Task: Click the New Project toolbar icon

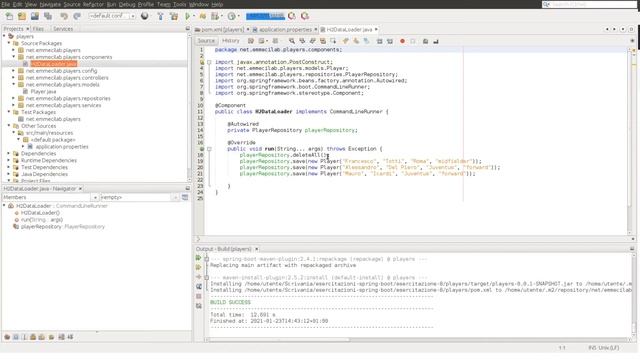Action: click(22, 16)
